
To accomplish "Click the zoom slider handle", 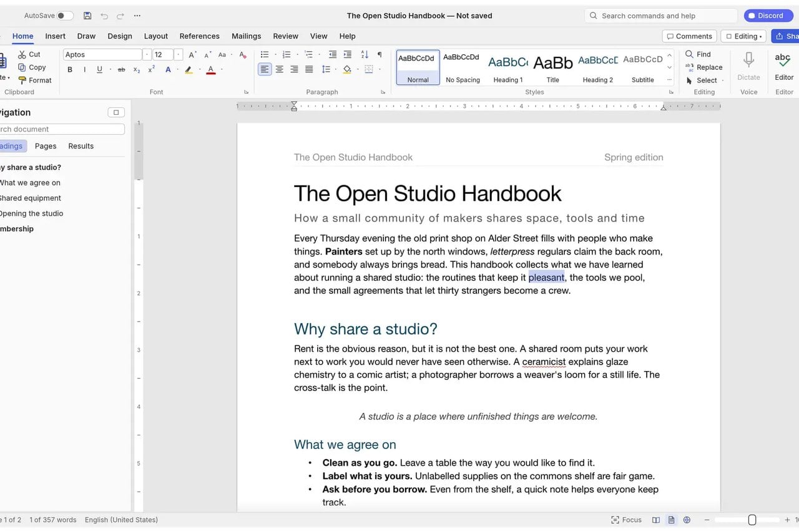I will coord(752,520).
